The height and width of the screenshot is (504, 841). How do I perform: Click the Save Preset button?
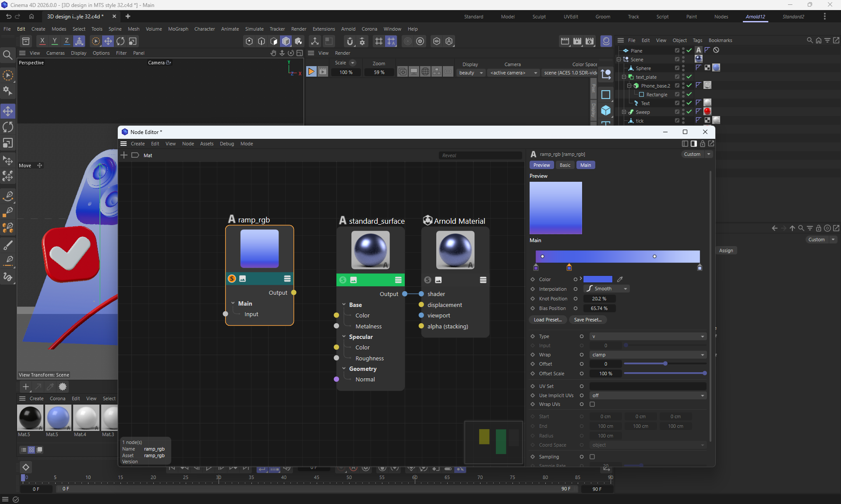[587, 320]
